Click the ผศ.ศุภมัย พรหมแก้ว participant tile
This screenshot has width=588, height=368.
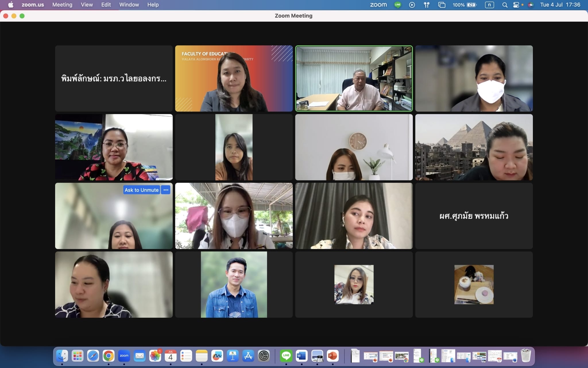(474, 216)
